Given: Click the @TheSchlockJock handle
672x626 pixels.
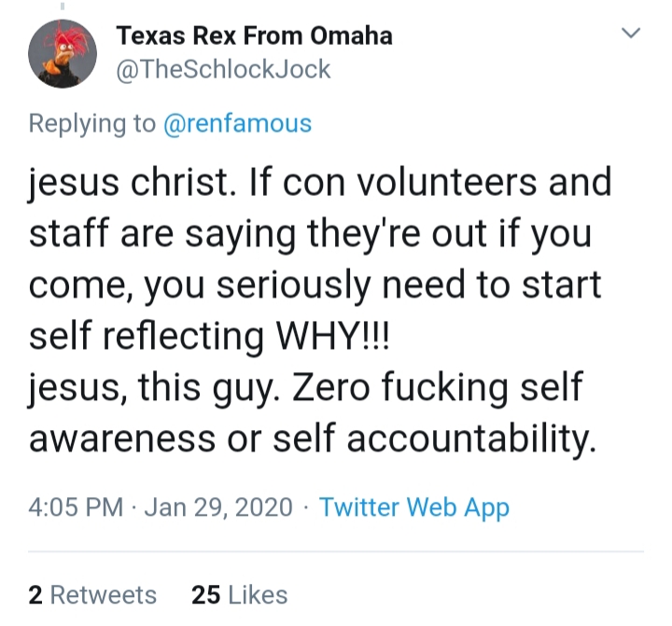Looking at the screenshot, I should point(223,69).
